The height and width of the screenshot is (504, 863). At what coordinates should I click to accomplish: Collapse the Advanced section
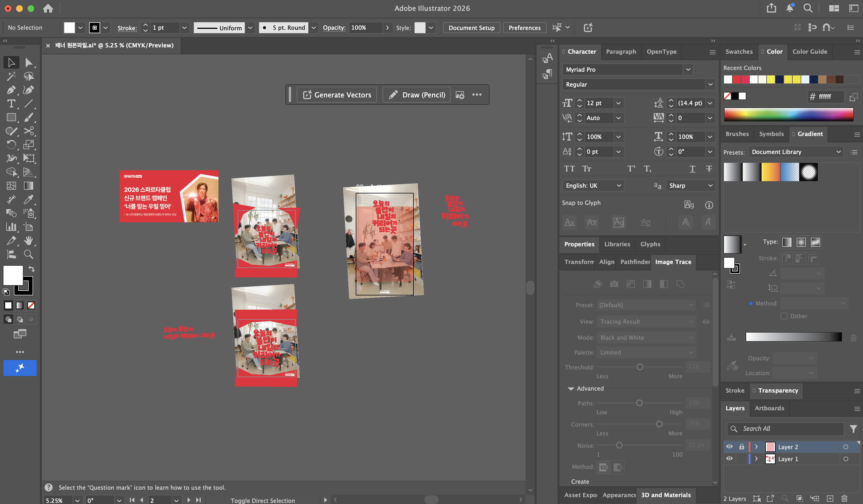coord(571,389)
